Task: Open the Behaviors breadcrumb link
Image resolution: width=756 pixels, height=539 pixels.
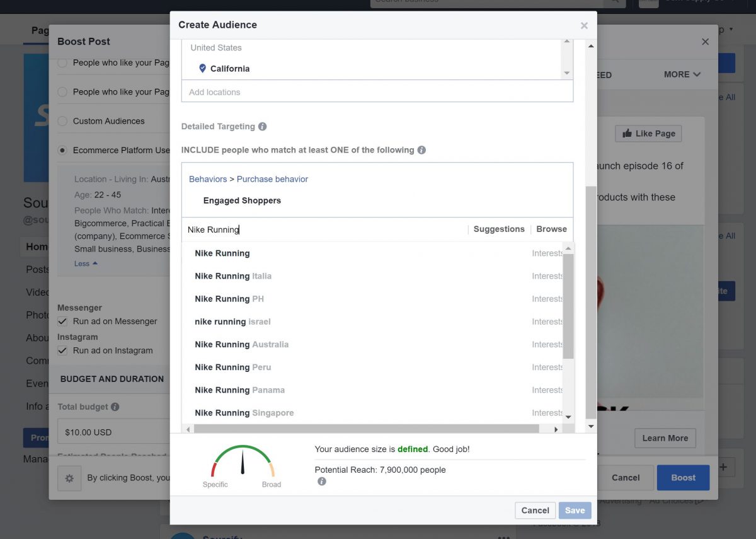Action: [x=208, y=179]
